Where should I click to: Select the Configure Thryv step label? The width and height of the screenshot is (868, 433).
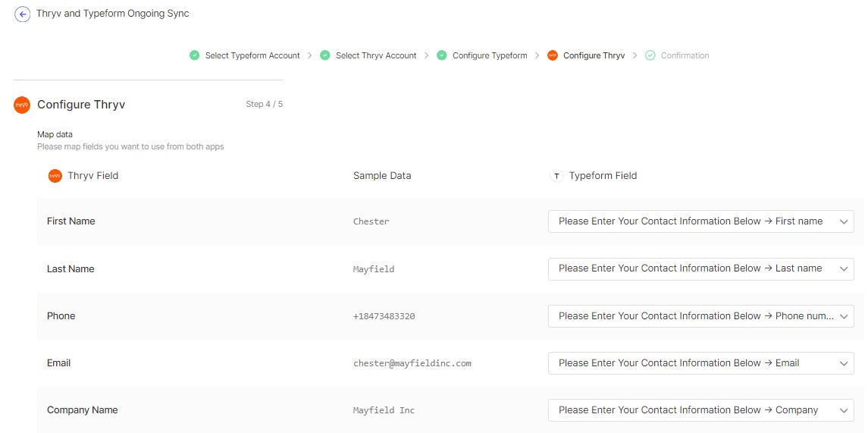pos(594,55)
